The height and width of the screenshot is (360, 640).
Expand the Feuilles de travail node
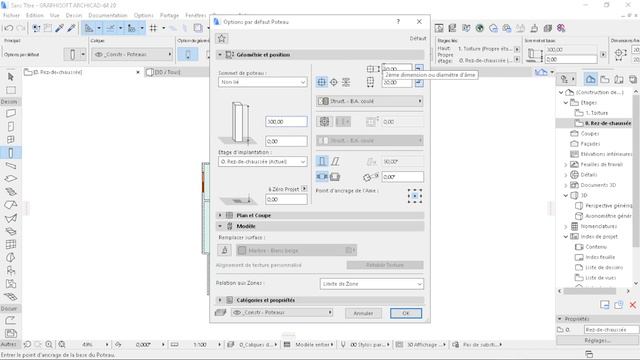[566, 164]
